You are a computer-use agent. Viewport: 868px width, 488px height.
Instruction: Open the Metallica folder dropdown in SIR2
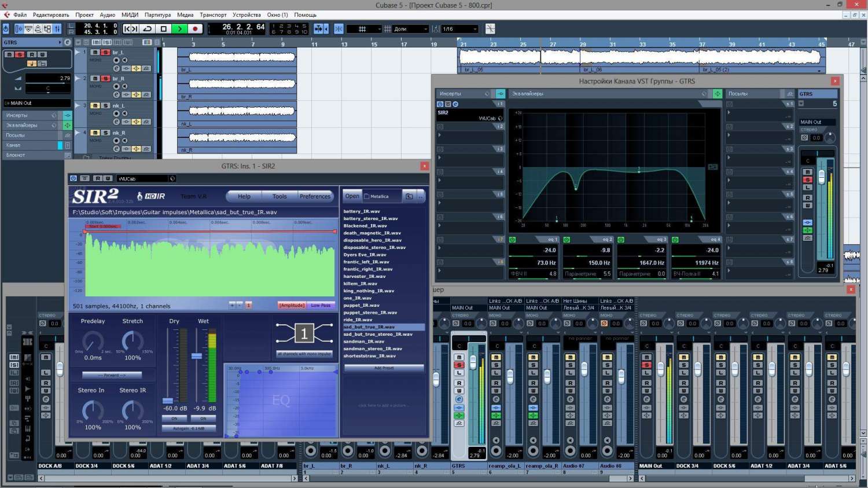click(x=381, y=196)
